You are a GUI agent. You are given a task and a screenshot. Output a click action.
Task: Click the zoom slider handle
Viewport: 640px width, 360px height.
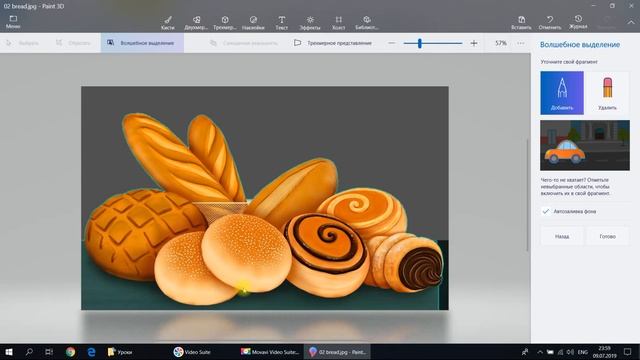coord(420,43)
